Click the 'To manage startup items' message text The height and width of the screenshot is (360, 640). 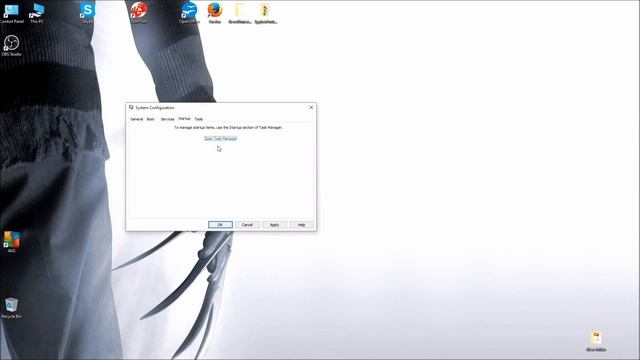pyautogui.click(x=228, y=128)
